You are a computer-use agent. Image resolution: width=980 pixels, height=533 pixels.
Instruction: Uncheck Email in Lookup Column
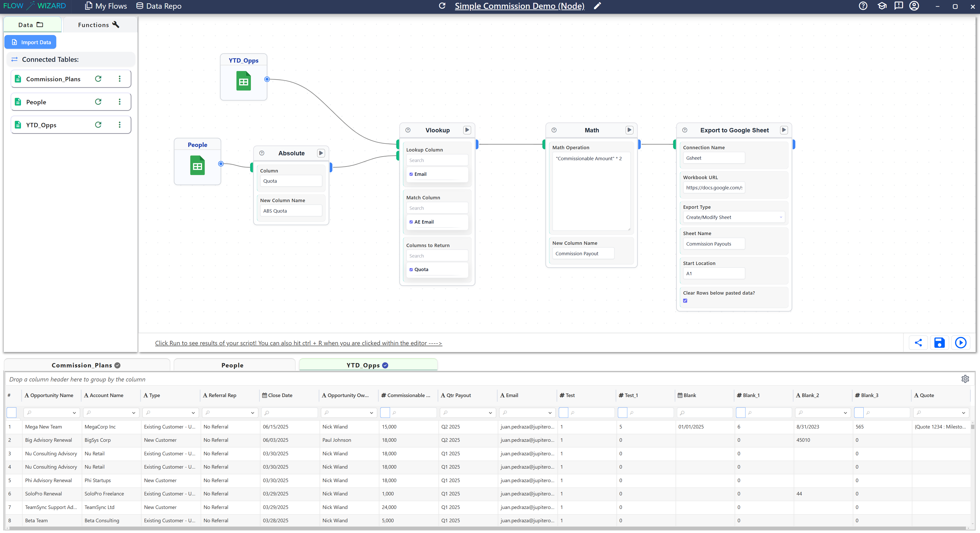(x=411, y=174)
